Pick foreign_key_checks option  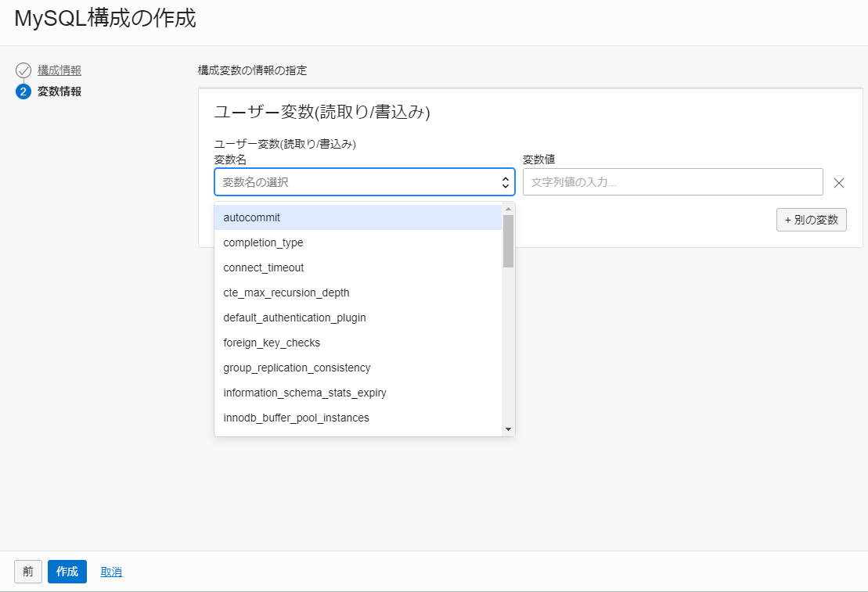[358, 343]
